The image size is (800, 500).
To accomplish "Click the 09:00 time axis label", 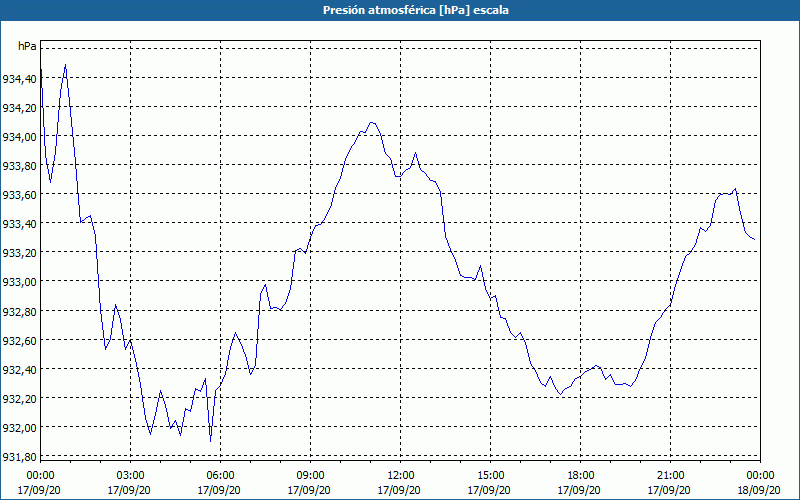I will coord(311,476).
